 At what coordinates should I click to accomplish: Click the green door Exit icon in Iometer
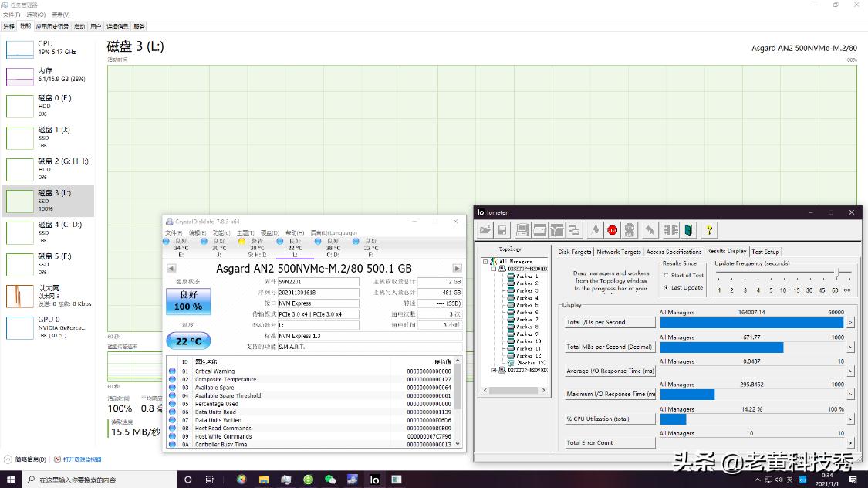(x=688, y=229)
